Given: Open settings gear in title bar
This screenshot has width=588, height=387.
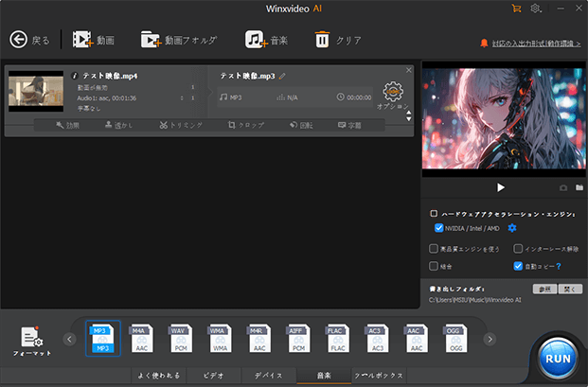Looking at the screenshot, I should [x=536, y=9].
